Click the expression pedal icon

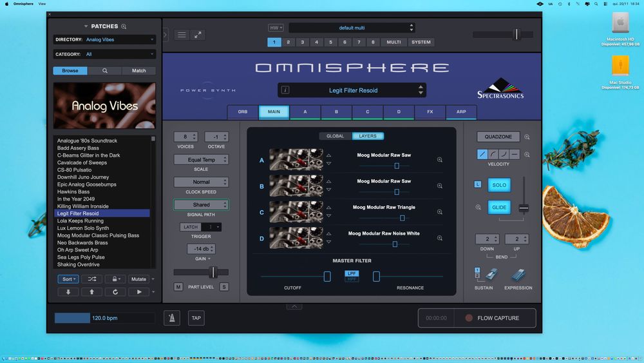click(518, 275)
